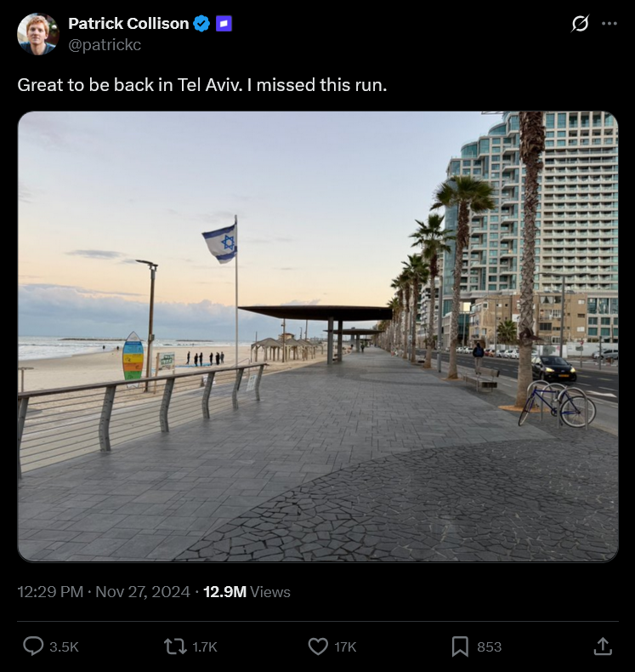This screenshot has width=635, height=672.
Task: Click the tweet text about Tel Aviv
Action: pyautogui.click(x=202, y=85)
